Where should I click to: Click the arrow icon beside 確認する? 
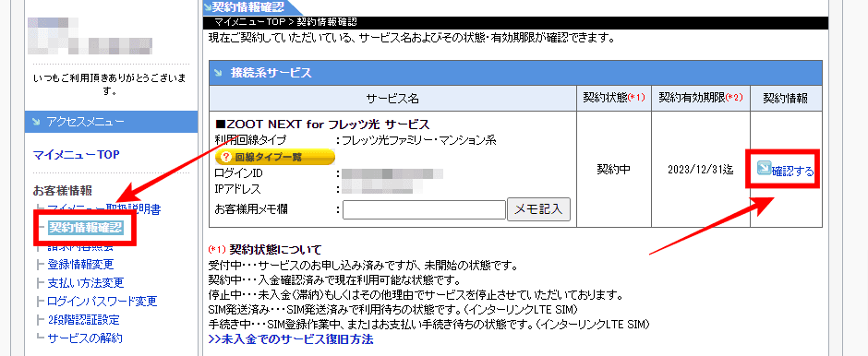tap(764, 168)
